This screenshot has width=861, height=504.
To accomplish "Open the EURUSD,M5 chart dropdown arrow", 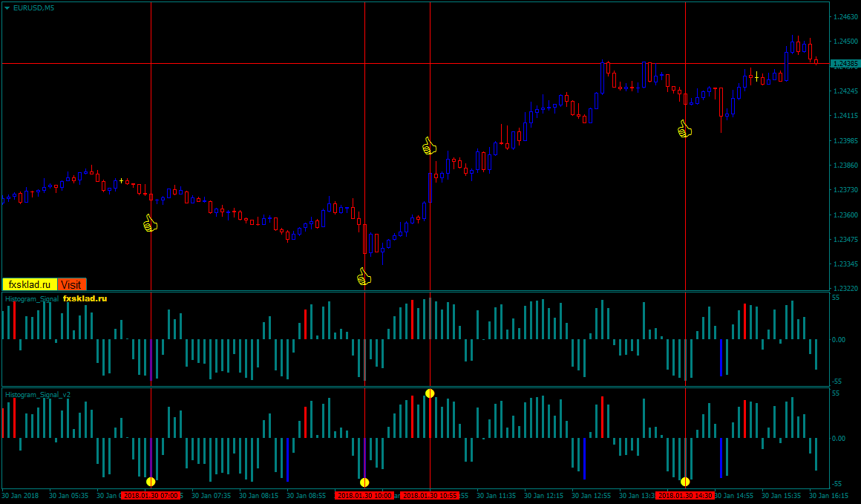I will 7,7.
